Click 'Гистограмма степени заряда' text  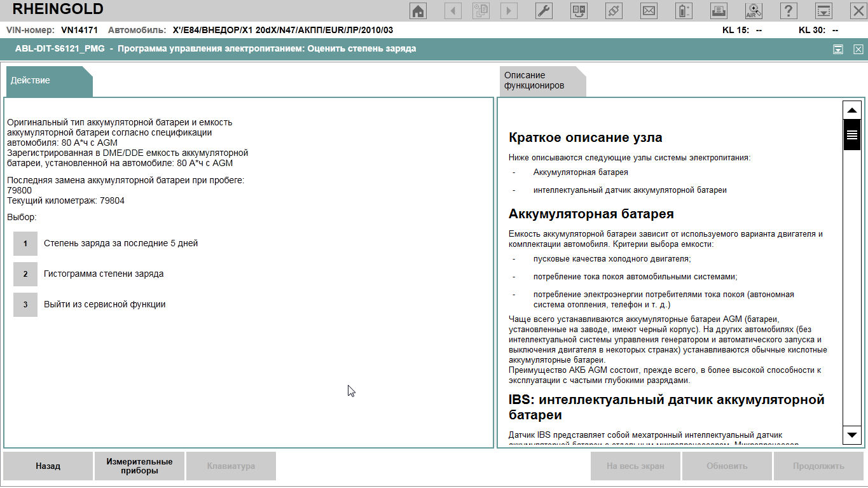(104, 274)
